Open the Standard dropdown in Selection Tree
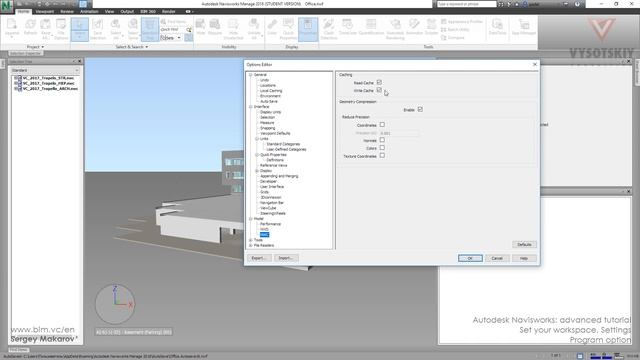 45,70
